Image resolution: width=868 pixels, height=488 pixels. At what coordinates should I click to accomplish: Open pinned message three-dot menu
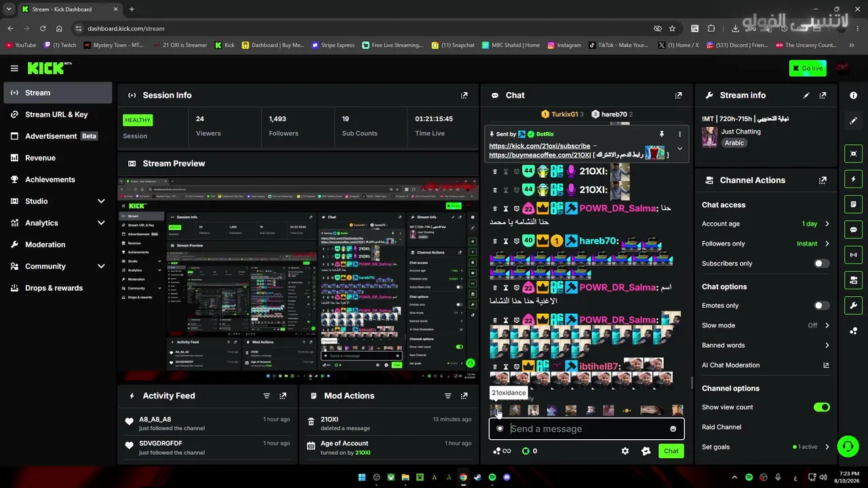(679, 134)
